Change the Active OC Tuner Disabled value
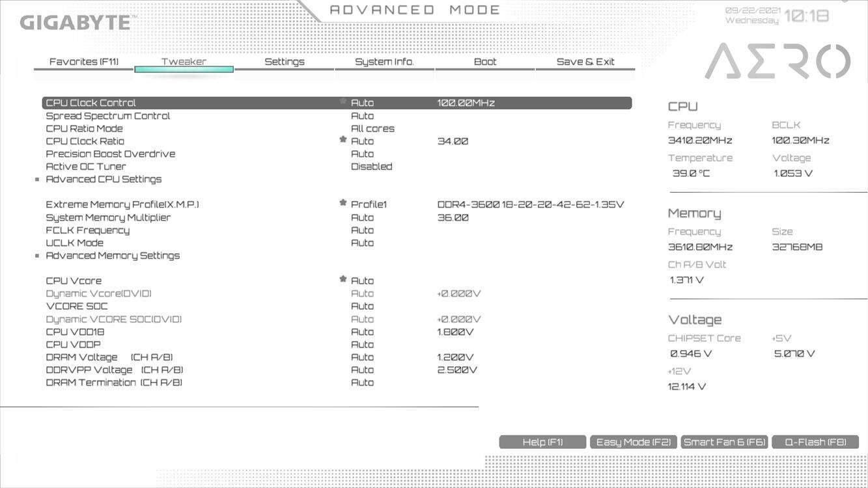Screen dimensions: 868x488 point(371,167)
